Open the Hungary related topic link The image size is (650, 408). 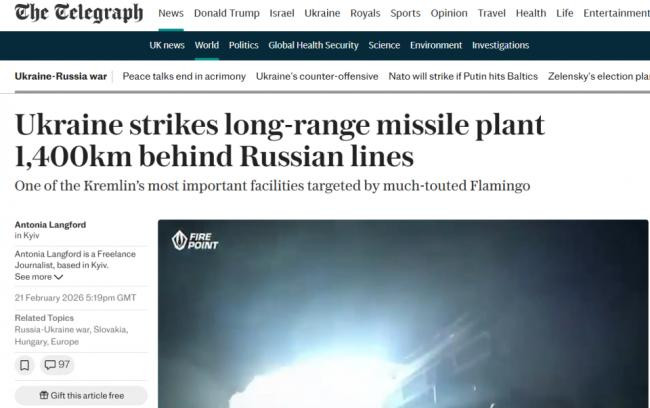(30, 342)
